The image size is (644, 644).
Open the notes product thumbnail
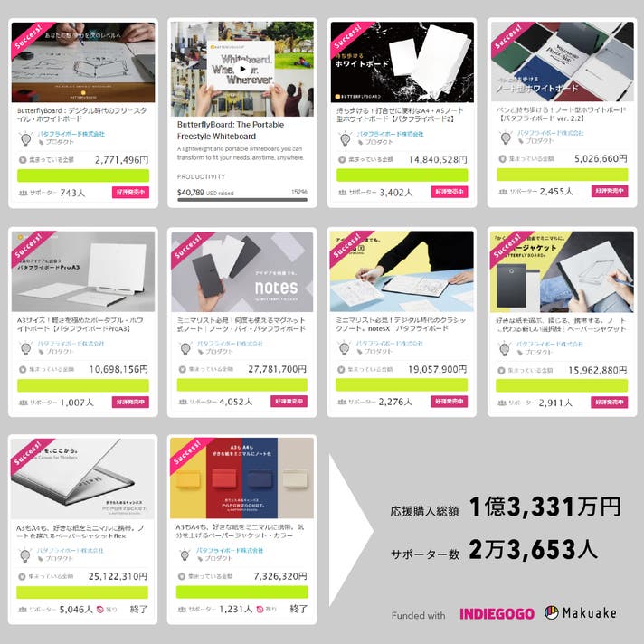point(241,272)
